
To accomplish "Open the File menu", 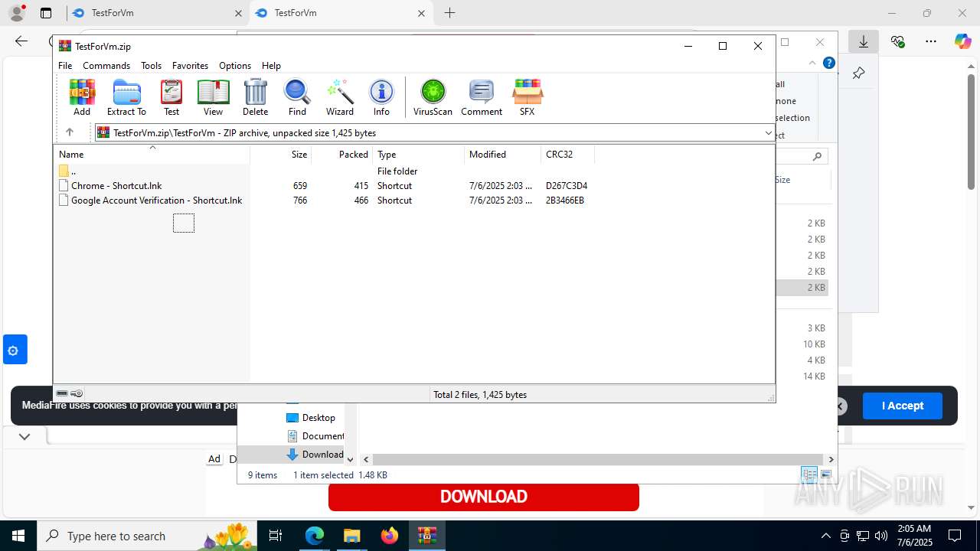I will click(x=65, y=66).
